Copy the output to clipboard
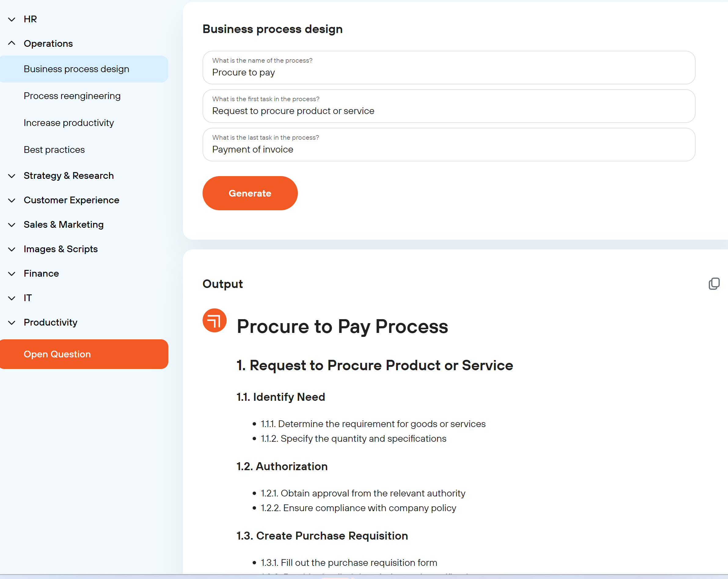 pos(713,284)
